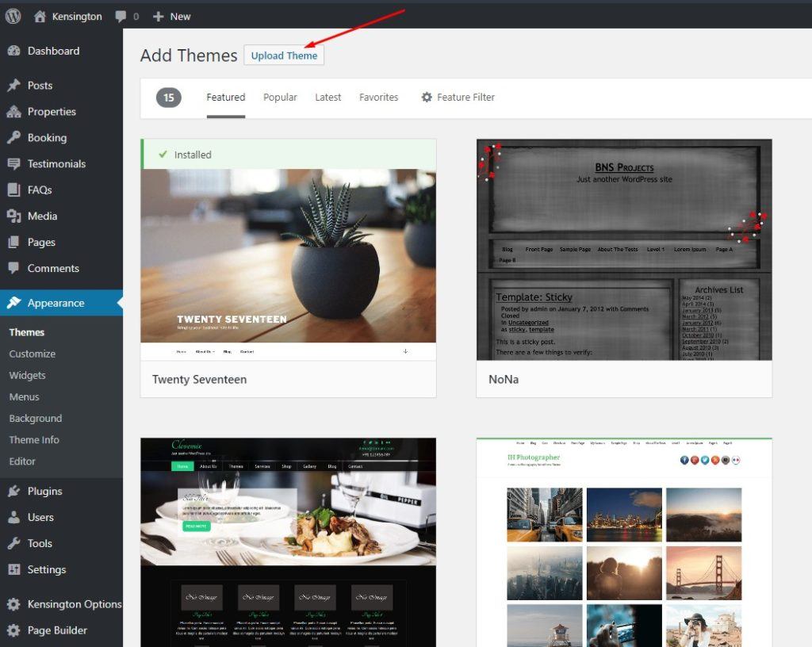Switch to the Latest tab
The height and width of the screenshot is (647, 812).
click(x=327, y=98)
